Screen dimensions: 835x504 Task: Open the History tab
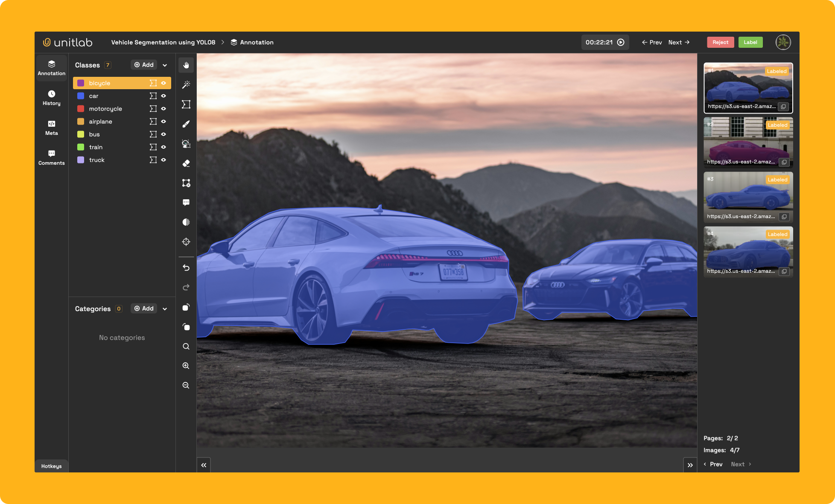point(52,98)
